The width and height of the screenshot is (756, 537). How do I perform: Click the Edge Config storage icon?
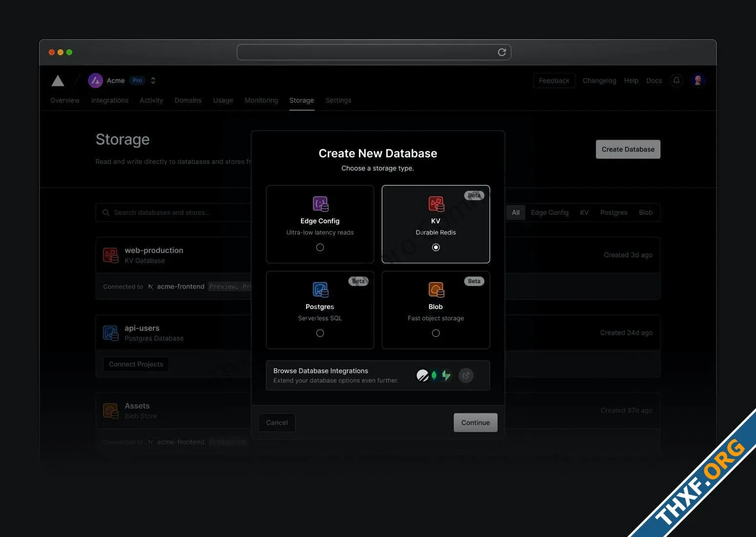(x=320, y=204)
